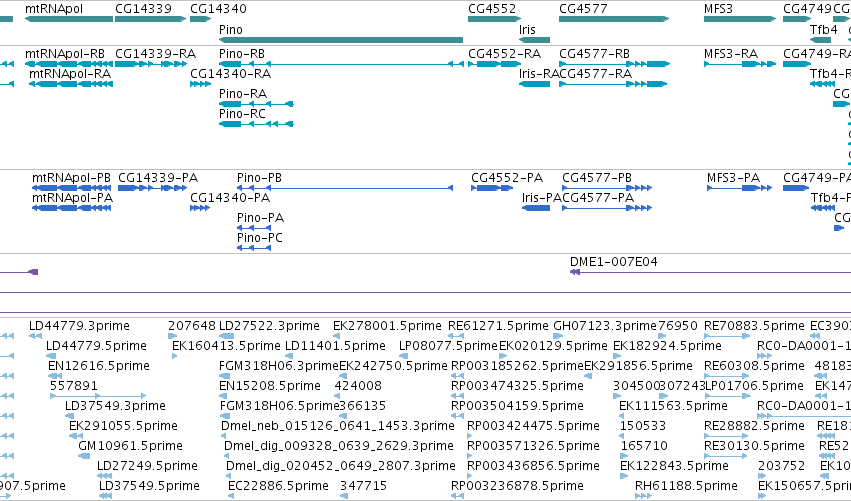Click the CG14339 gene label

[143, 9]
